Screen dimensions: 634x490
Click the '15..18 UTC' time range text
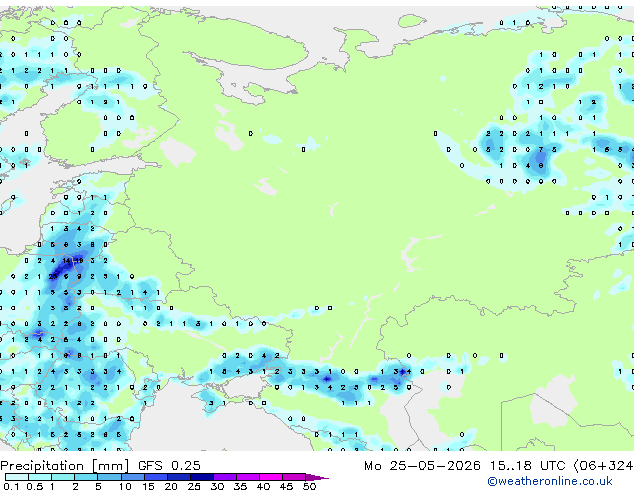(x=528, y=466)
